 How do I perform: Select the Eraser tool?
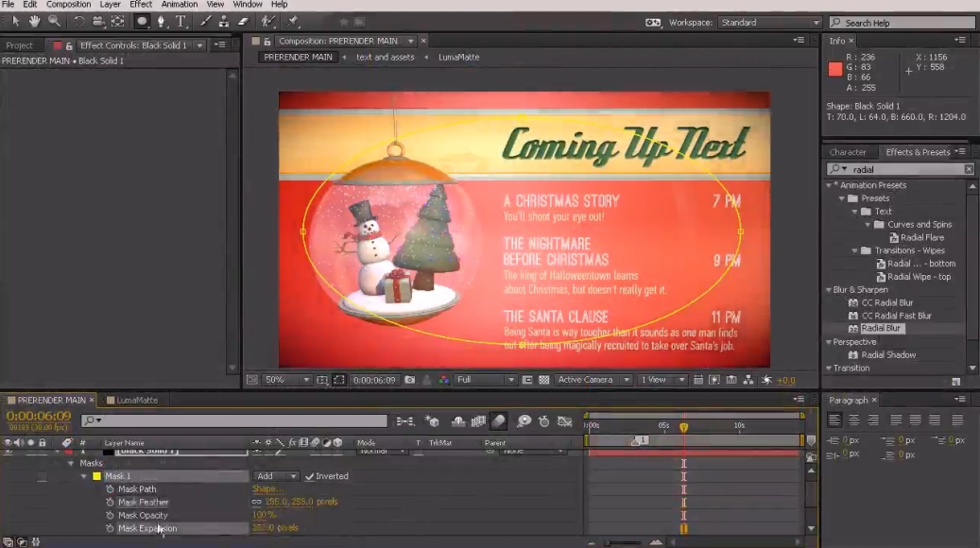pos(243,22)
